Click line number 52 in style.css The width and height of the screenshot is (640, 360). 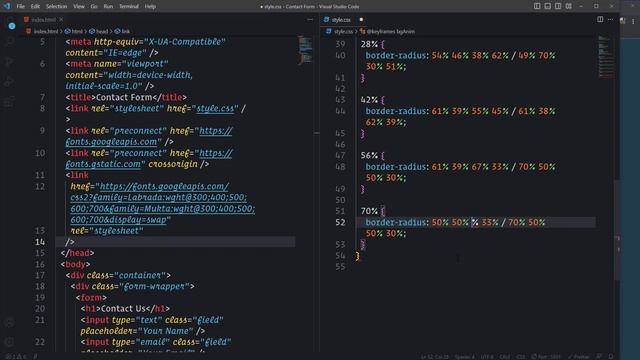[x=340, y=222]
